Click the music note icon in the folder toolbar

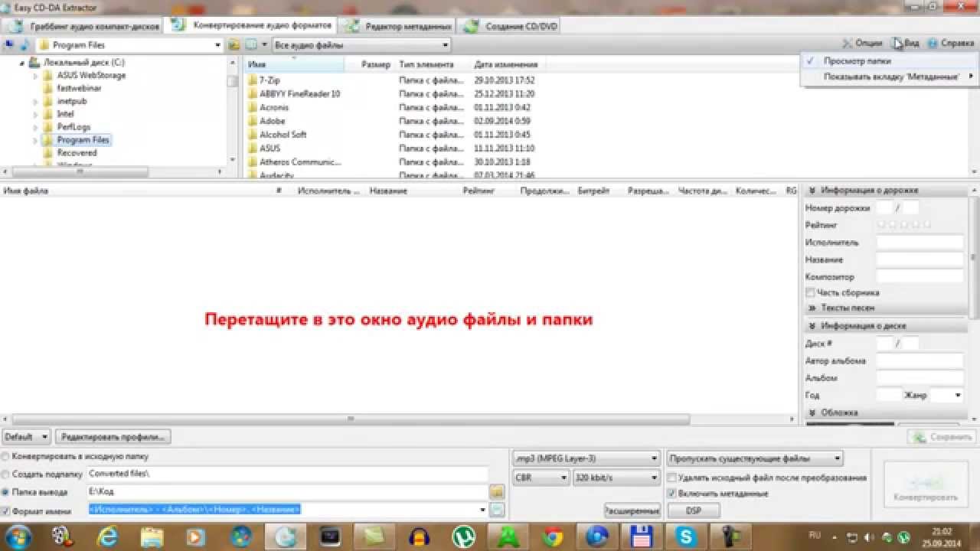(24, 45)
